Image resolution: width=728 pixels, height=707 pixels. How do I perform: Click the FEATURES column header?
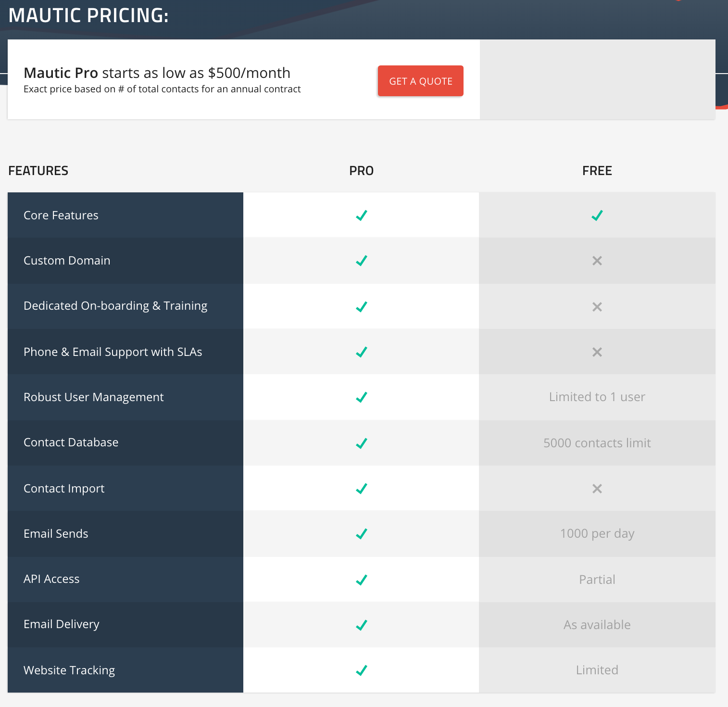click(38, 171)
